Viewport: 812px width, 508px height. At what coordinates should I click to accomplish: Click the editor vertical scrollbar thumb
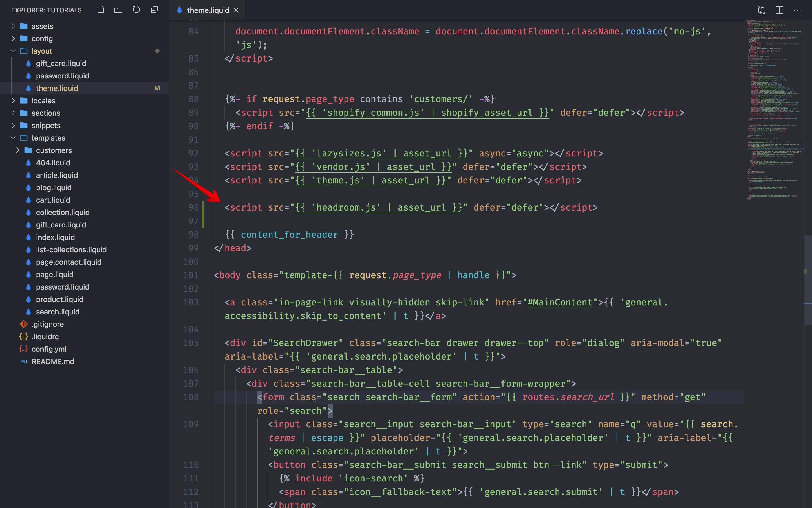[x=808, y=281]
